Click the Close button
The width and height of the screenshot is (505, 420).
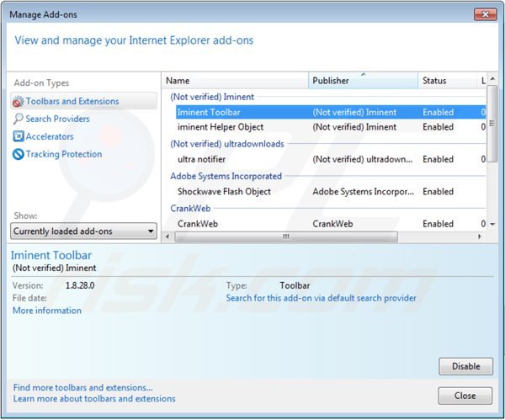pos(465,396)
